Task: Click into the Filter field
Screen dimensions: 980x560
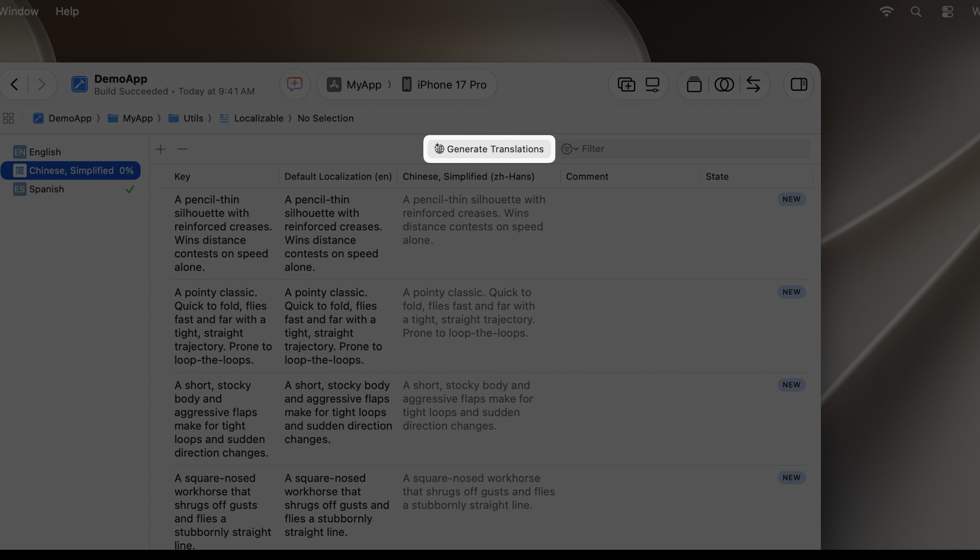Action: point(685,149)
